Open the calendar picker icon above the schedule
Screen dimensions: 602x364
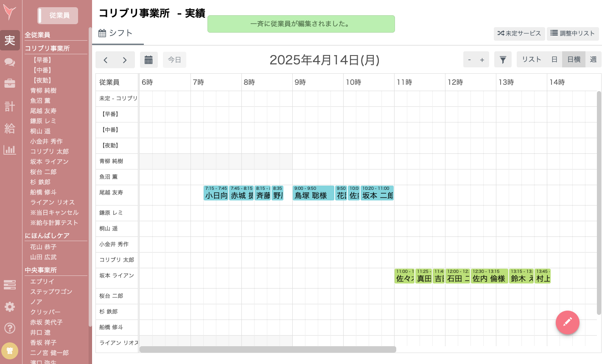(x=148, y=59)
